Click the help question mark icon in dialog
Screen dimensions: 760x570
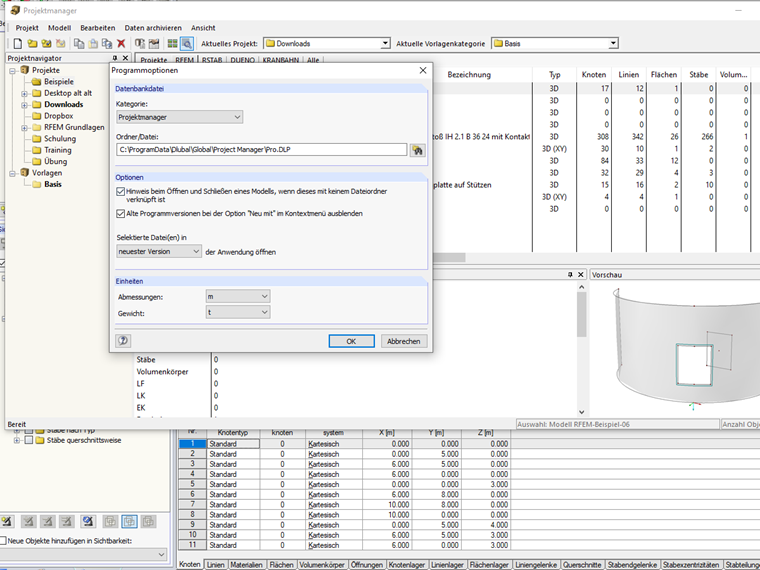123,341
